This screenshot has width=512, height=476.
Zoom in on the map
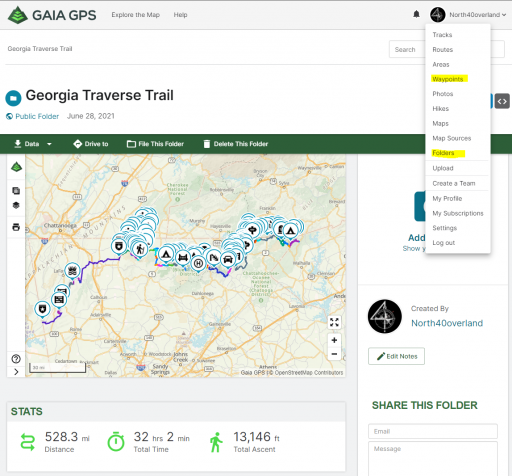click(x=334, y=340)
